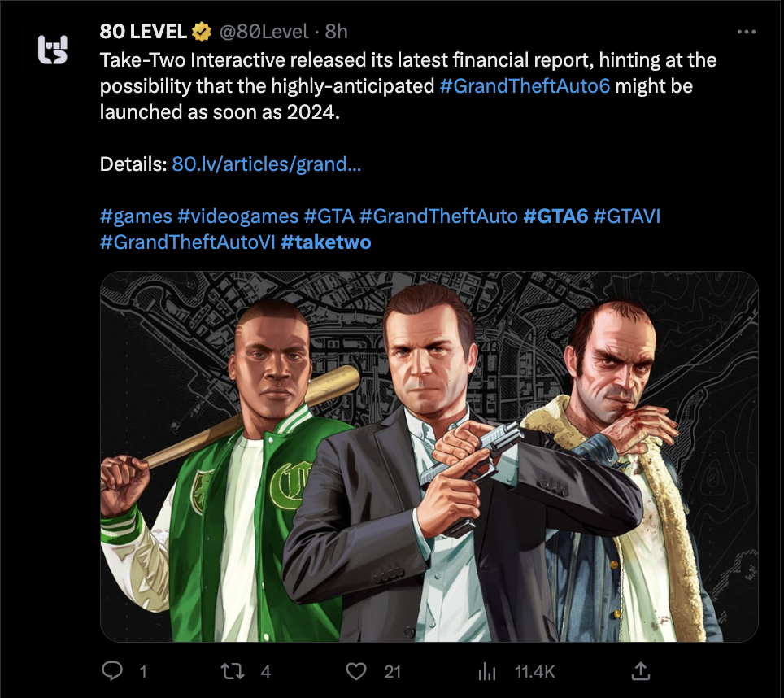The image size is (784, 698).
Task: Open the three-dot more options menu
Action: (x=746, y=32)
